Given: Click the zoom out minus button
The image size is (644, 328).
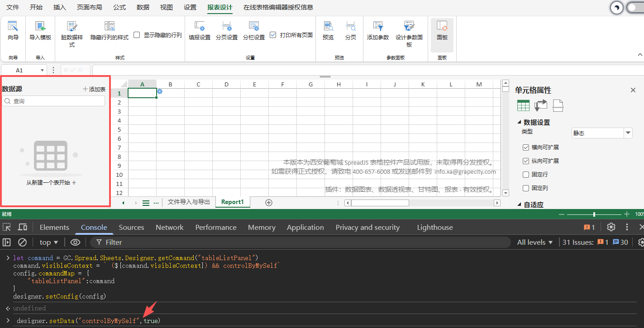Looking at the screenshot, I should (562, 214).
